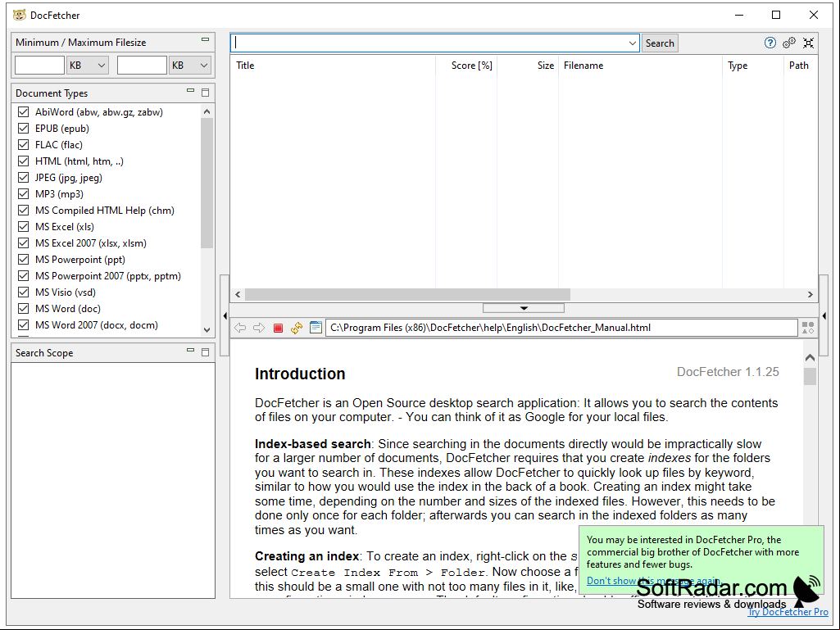This screenshot has height=630, width=840.
Task: Click the Introduction heading
Action: pos(300,374)
